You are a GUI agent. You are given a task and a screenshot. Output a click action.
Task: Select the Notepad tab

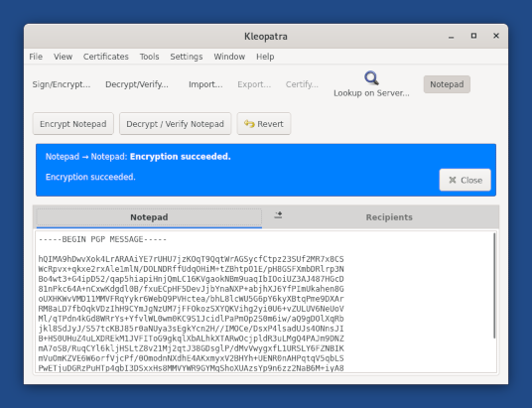[149, 217]
